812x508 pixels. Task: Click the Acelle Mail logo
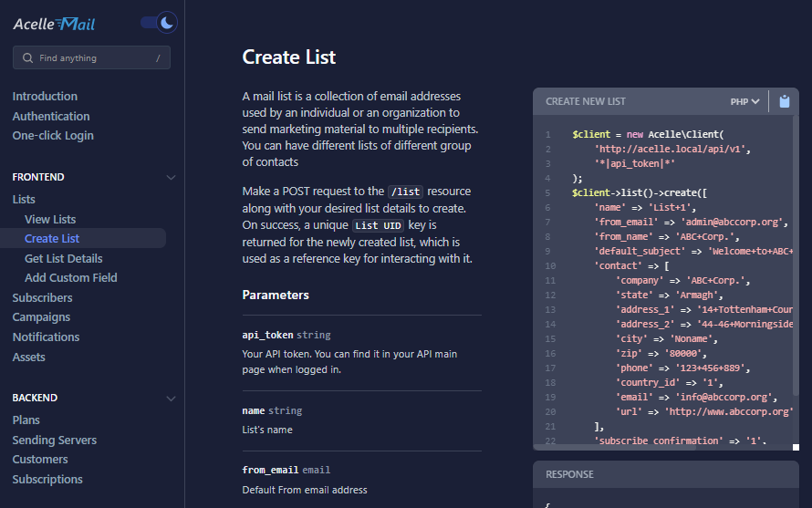tap(54, 24)
